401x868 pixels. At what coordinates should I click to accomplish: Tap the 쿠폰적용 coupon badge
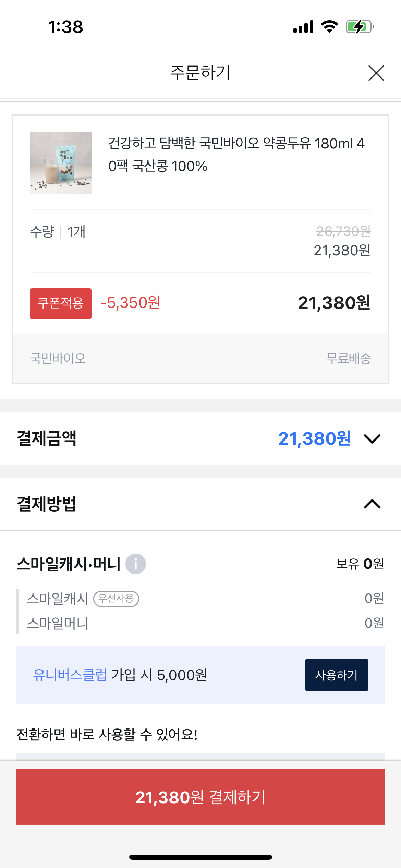pyautogui.click(x=61, y=304)
